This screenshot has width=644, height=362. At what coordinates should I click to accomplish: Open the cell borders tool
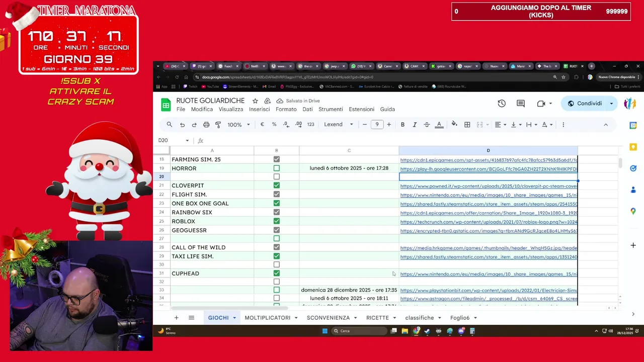pos(467,125)
